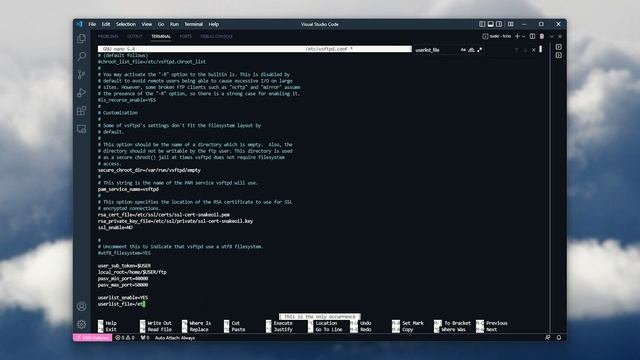Open the Go menu

[161, 24]
